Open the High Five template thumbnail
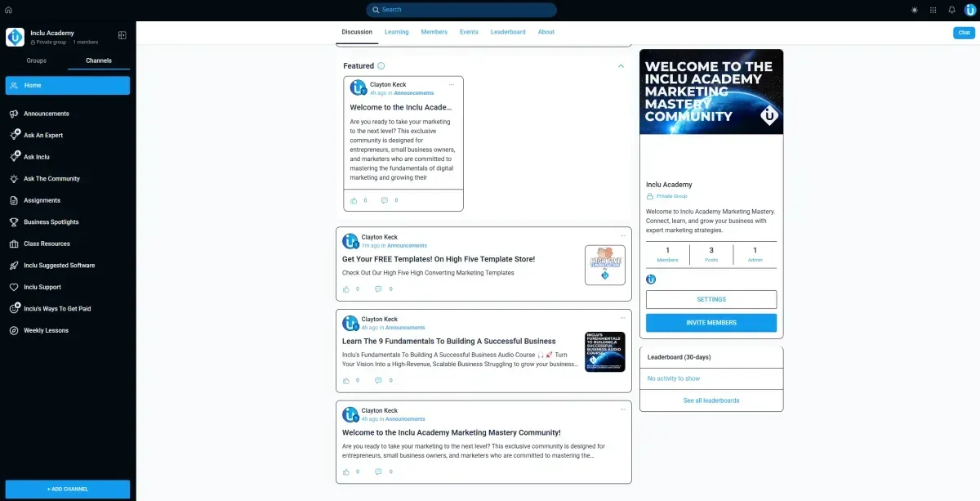980x501 pixels. click(605, 266)
